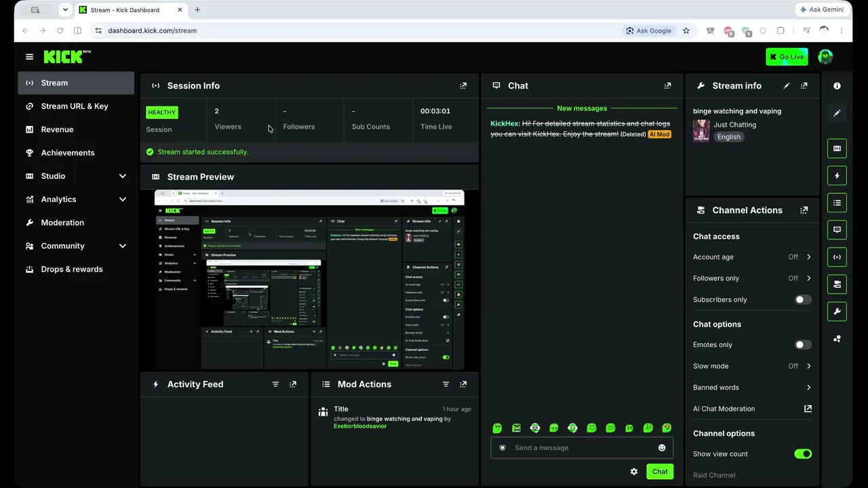Open the hamburger menu beside the Kick logo
Screen dimensions: 868x488
(29, 57)
